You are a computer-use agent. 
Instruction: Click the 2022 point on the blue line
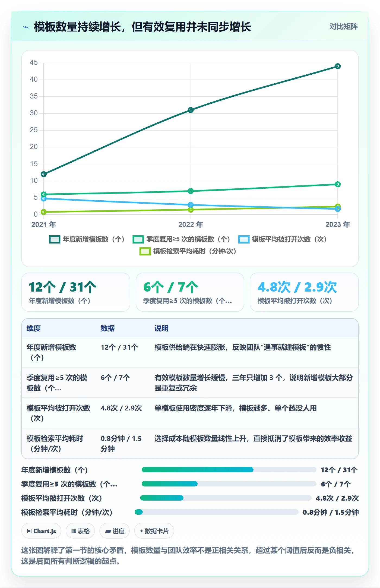pyautogui.click(x=191, y=205)
